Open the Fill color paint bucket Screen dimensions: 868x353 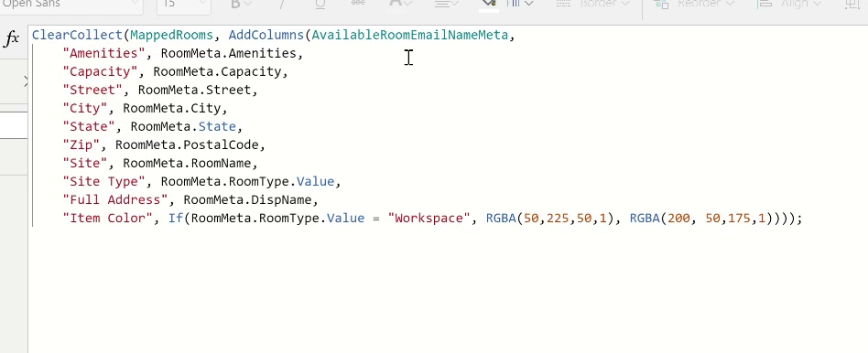488,4
